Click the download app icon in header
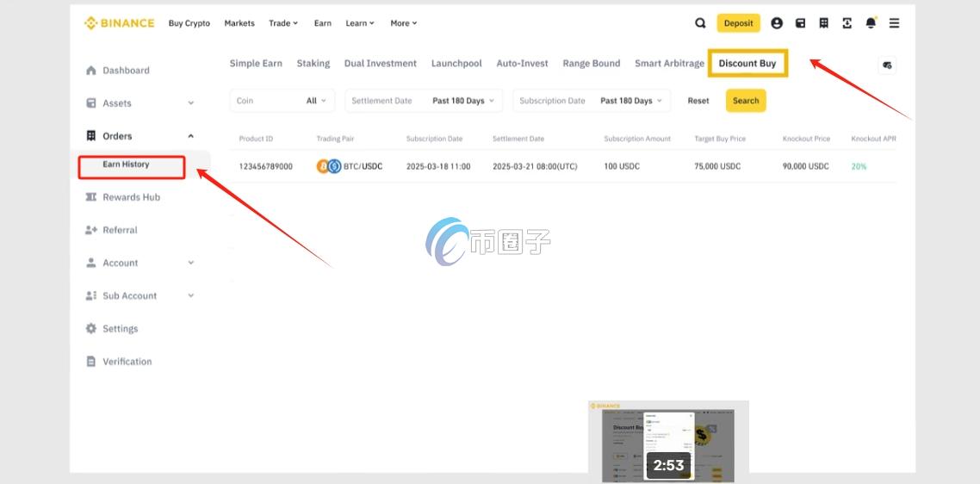 click(847, 23)
